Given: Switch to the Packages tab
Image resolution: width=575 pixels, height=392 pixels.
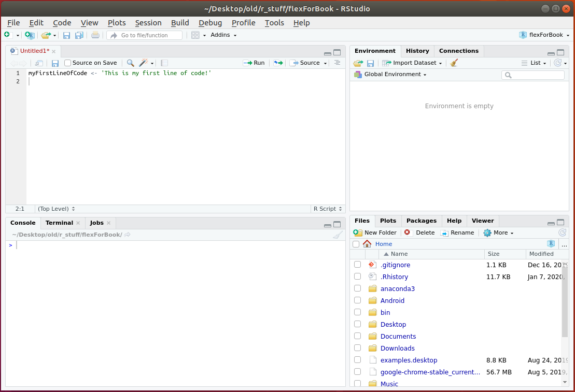Looking at the screenshot, I should click(x=421, y=221).
